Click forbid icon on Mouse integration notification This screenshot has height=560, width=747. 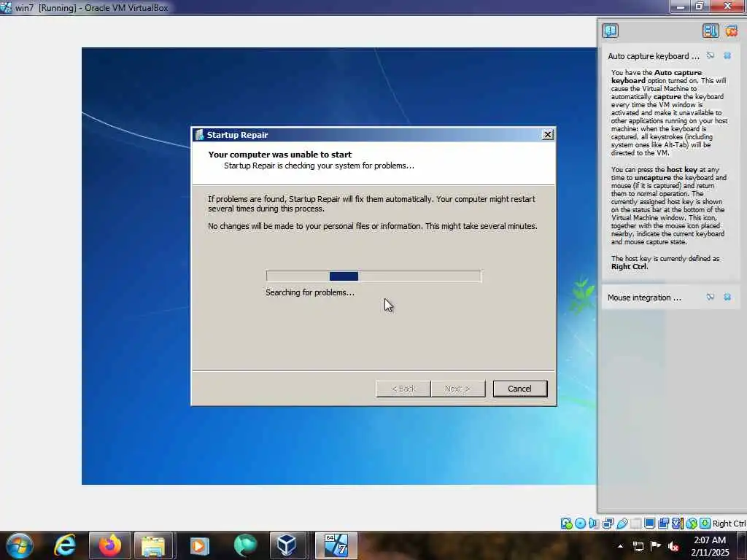click(x=711, y=297)
